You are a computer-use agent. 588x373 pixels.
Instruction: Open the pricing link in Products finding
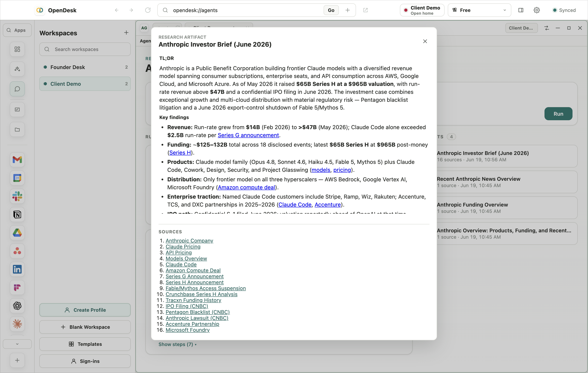[342, 170]
